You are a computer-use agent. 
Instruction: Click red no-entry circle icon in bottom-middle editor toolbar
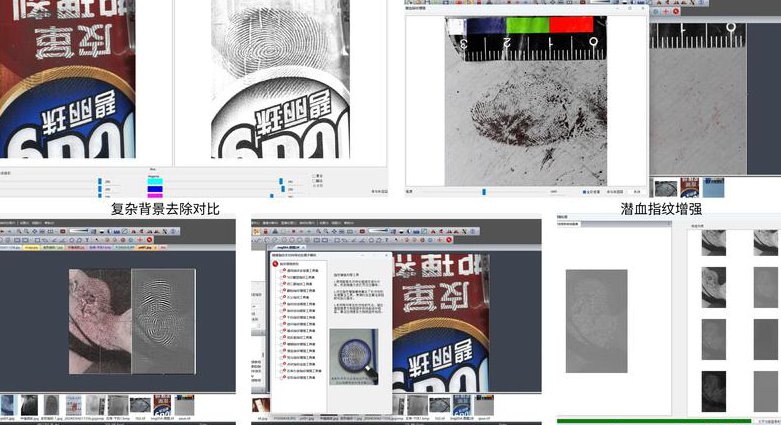(x=449, y=240)
